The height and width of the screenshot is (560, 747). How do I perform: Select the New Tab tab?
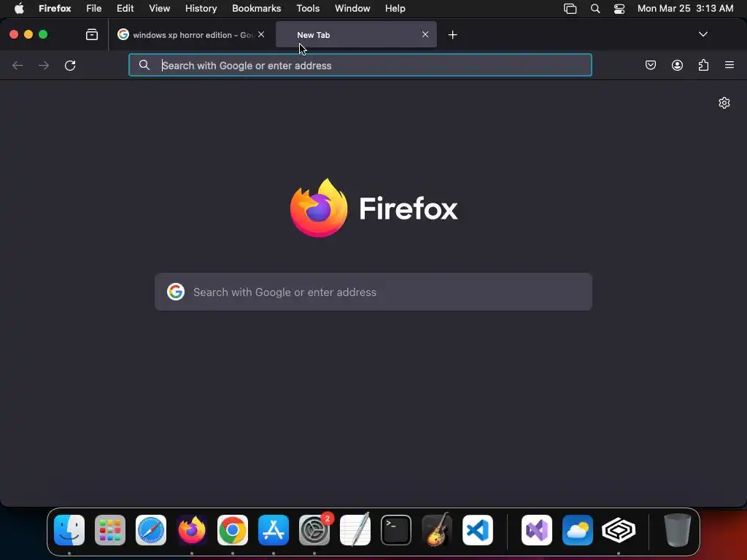[x=356, y=35]
